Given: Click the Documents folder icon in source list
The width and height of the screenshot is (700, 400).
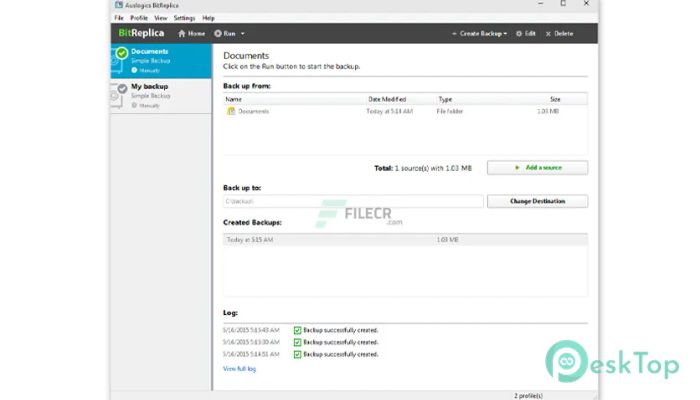Looking at the screenshot, I should (231, 111).
